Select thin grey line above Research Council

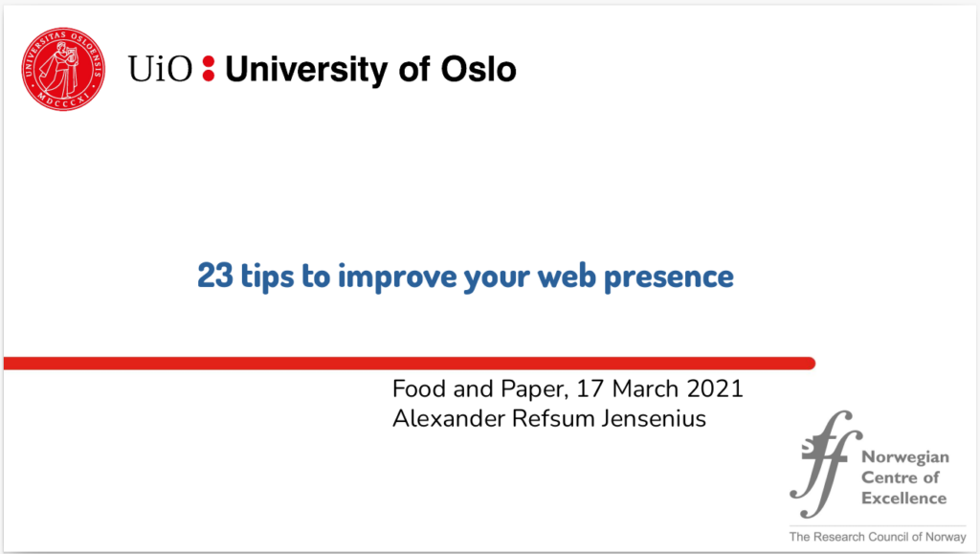click(x=878, y=526)
